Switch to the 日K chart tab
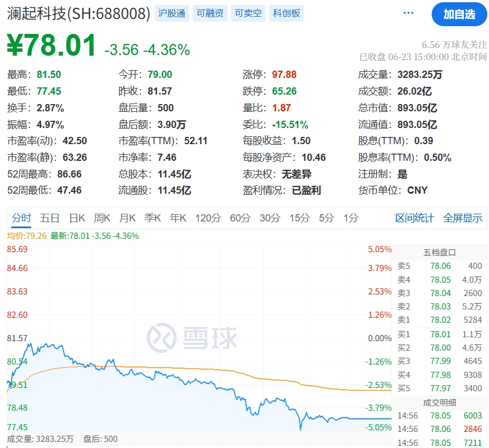489x448 pixels. click(x=77, y=218)
